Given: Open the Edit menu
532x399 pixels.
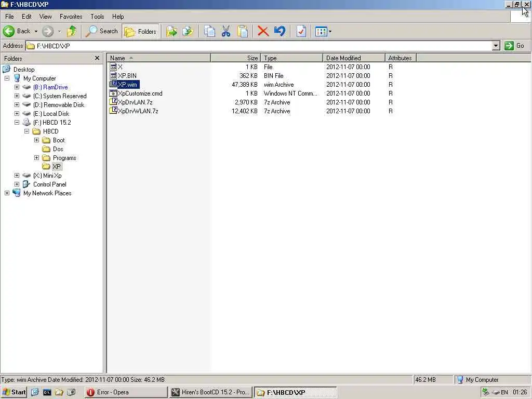Looking at the screenshot, I should point(26,17).
